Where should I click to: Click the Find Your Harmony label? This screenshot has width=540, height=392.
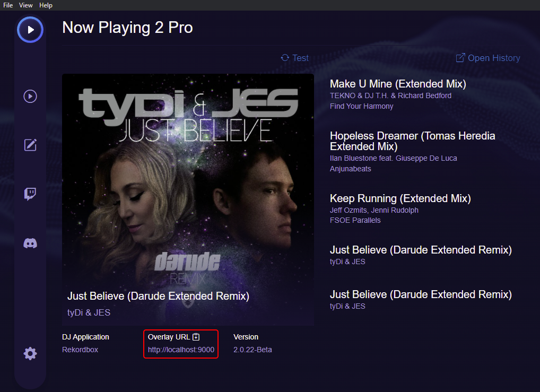(x=362, y=106)
